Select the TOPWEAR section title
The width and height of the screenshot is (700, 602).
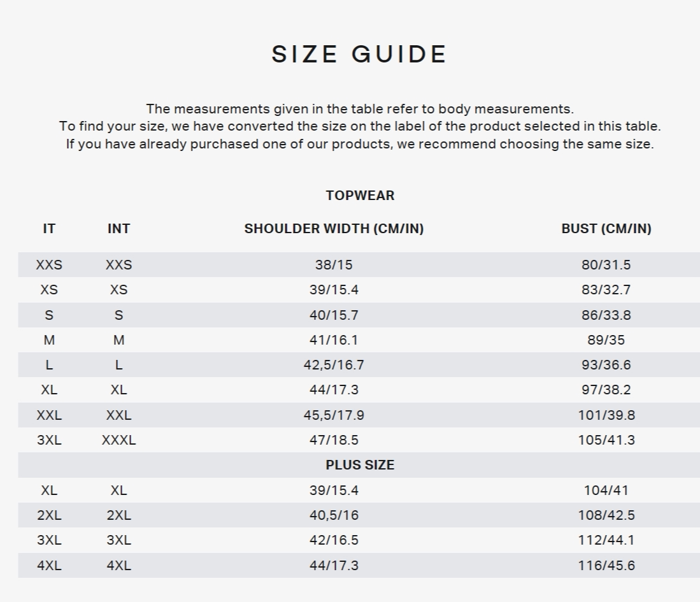click(360, 196)
